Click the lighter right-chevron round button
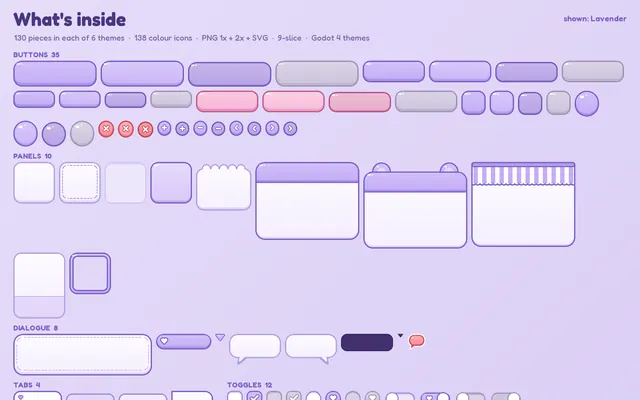 (x=272, y=128)
